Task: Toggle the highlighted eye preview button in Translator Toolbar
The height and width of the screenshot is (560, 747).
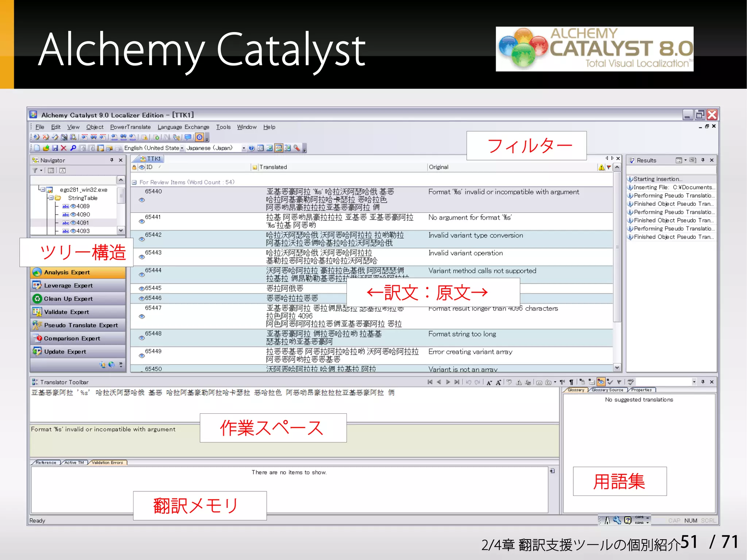Action: (x=601, y=382)
